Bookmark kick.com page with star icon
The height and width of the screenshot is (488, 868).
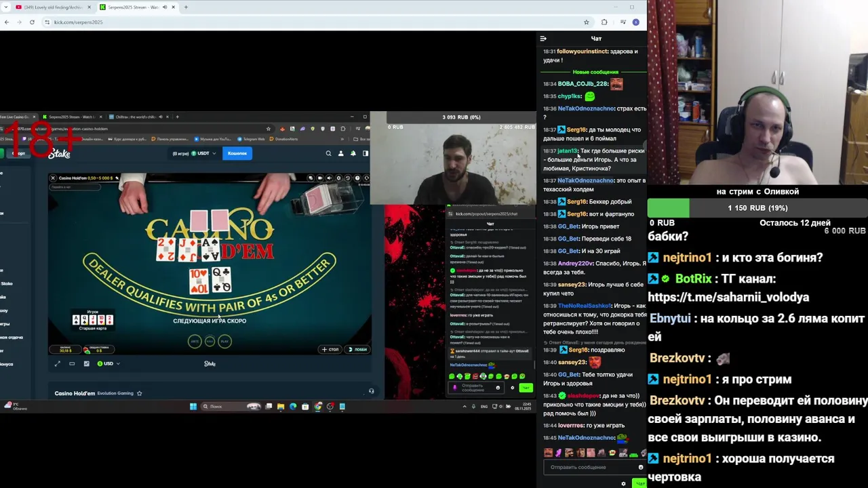tap(587, 22)
